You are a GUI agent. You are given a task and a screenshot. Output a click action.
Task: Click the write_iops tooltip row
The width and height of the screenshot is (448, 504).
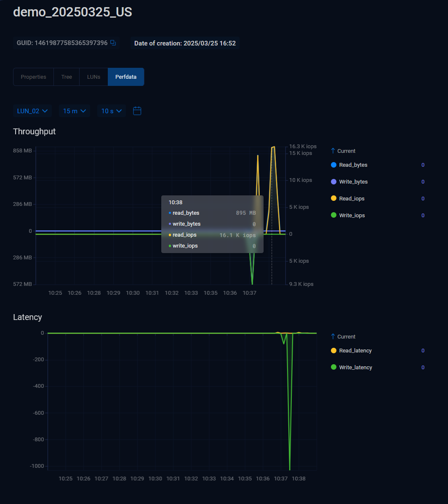click(212, 246)
